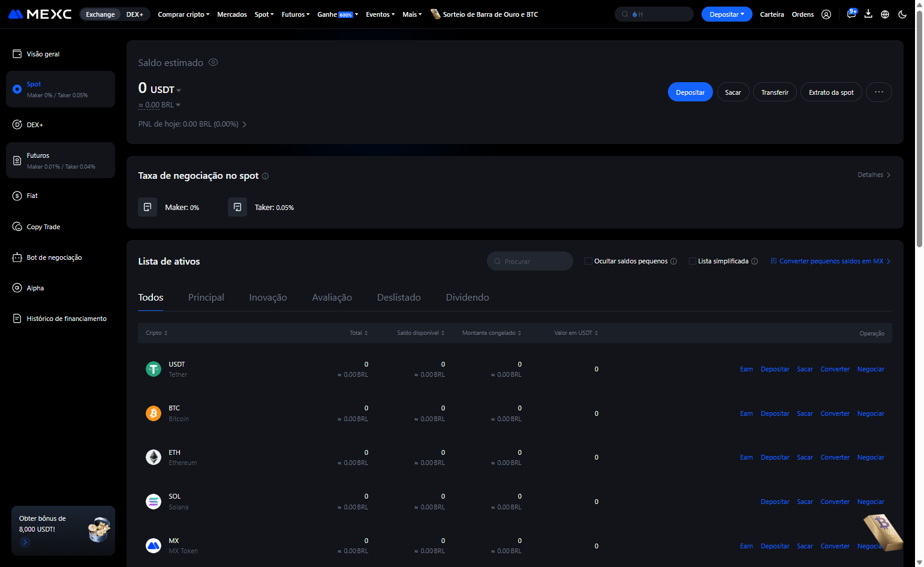Switch to the DEX+ toggle option
The image size is (924, 567).
click(x=135, y=14)
